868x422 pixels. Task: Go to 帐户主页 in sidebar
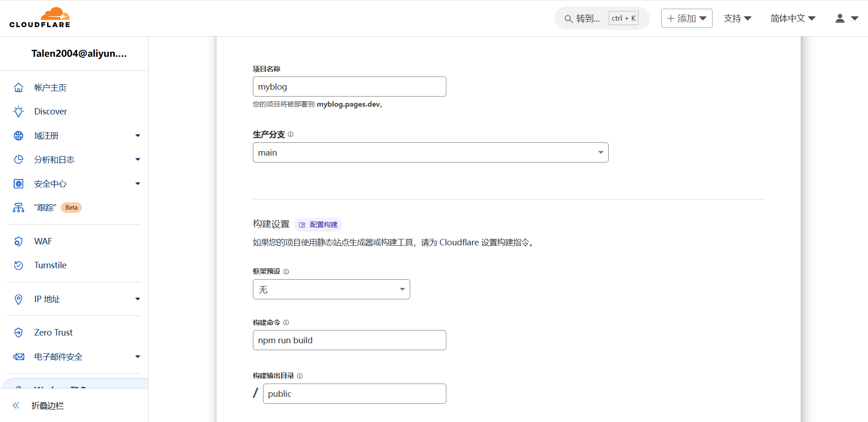point(50,87)
